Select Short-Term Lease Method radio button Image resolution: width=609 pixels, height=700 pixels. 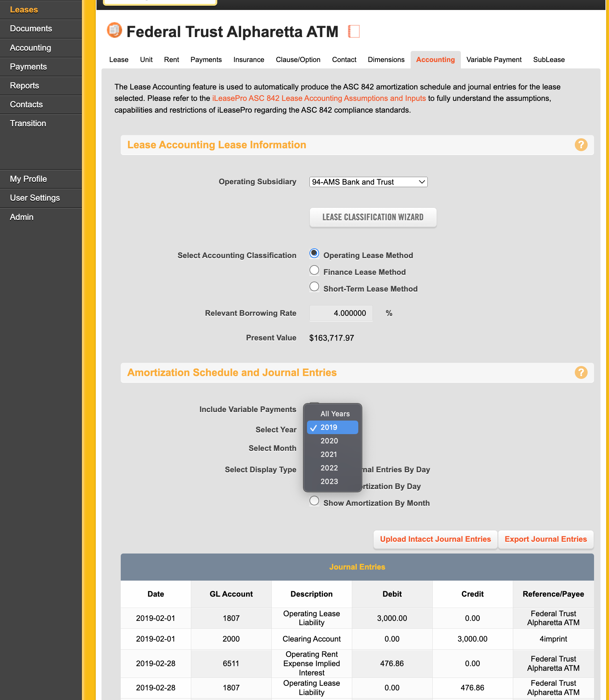pos(314,287)
